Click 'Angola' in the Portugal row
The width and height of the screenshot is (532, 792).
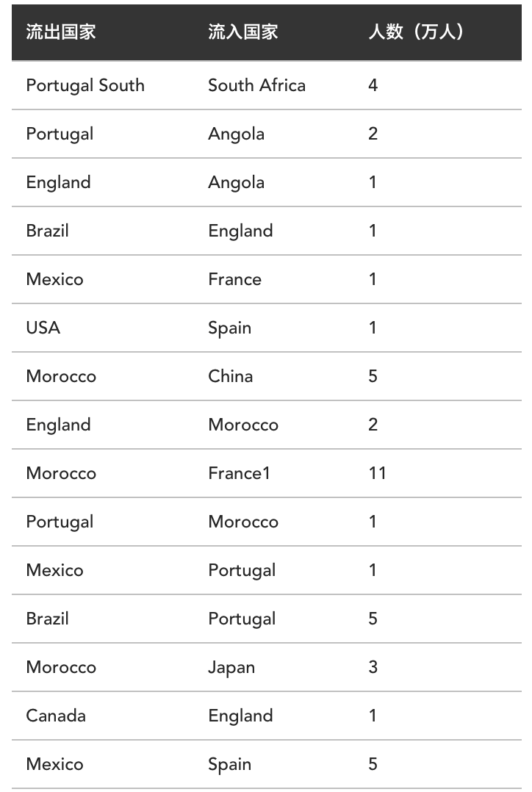click(236, 134)
